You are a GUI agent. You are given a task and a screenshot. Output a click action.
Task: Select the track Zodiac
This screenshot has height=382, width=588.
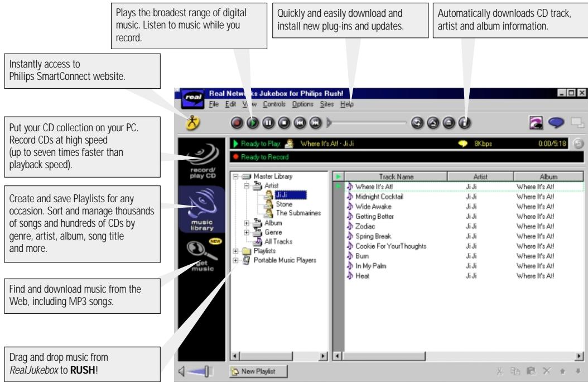(365, 226)
